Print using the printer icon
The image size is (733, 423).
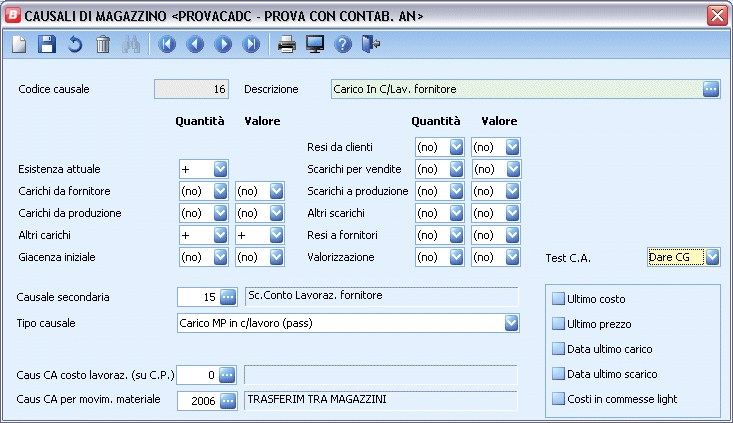coord(287,44)
